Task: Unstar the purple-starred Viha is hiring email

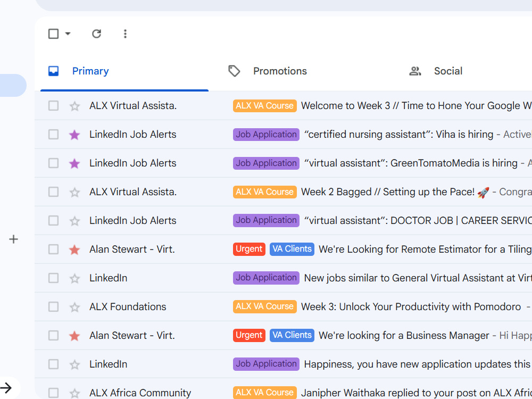Action: 74,135
